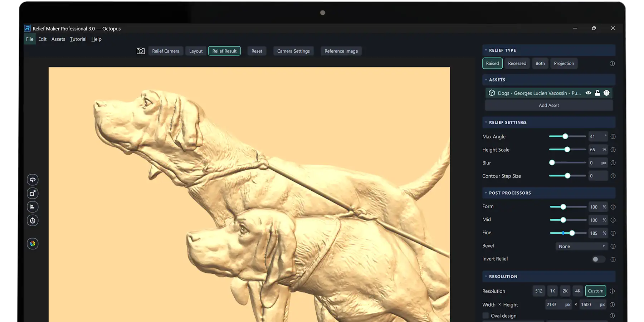Toggle the Invert Relief switch
The image size is (644, 322).
(598, 259)
